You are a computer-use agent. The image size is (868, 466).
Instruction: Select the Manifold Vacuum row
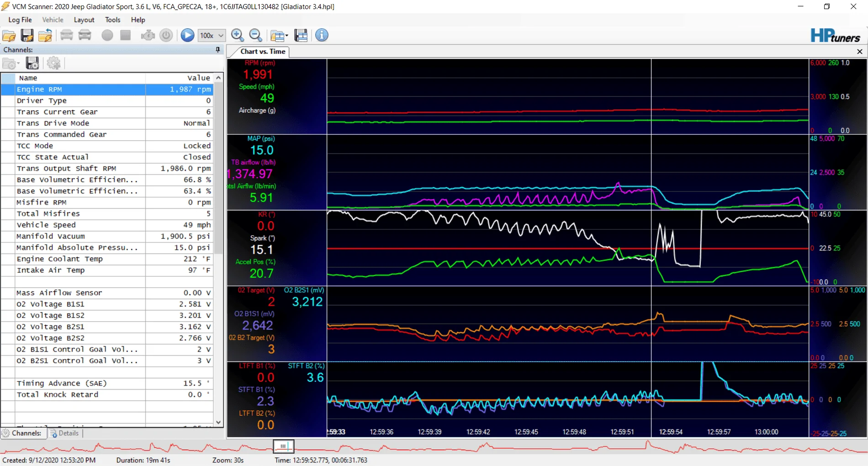pos(107,236)
